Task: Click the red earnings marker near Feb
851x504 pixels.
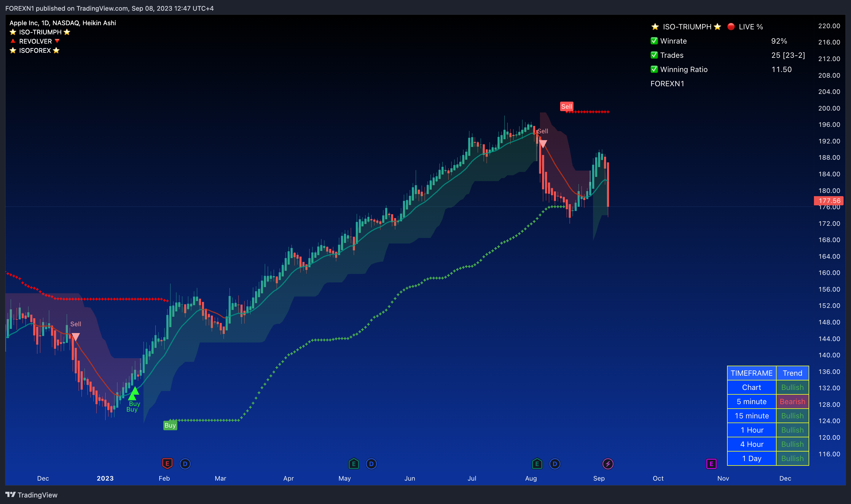Action: coord(167,464)
